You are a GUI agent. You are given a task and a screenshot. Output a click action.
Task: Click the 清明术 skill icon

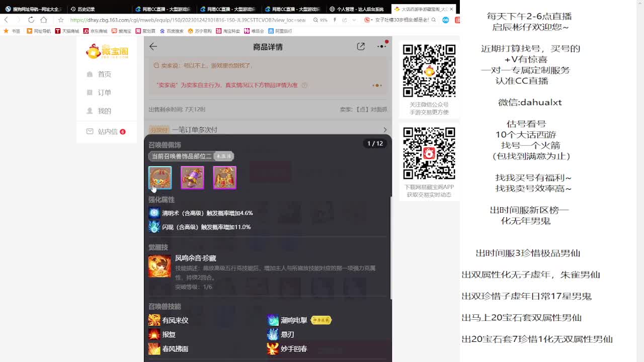coord(154,213)
